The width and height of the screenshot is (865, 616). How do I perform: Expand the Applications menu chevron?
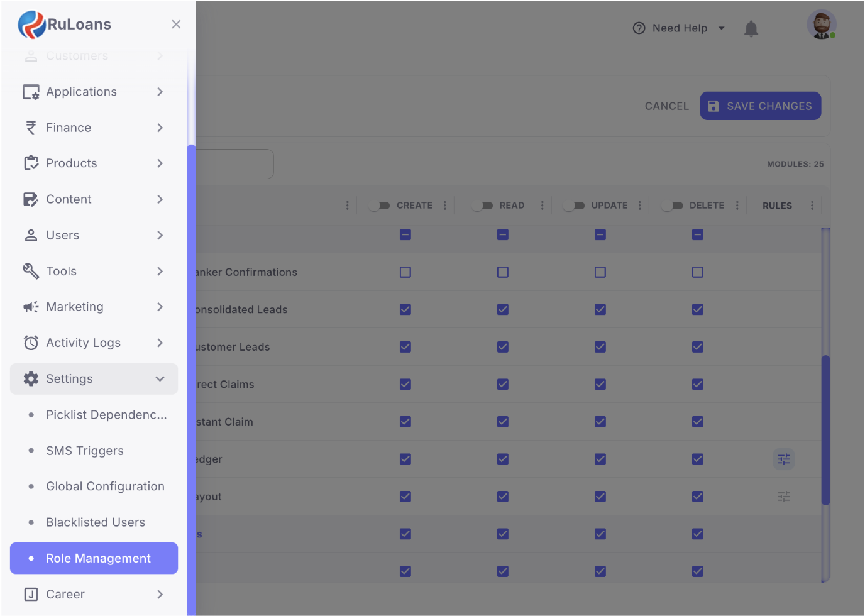click(x=160, y=92)
